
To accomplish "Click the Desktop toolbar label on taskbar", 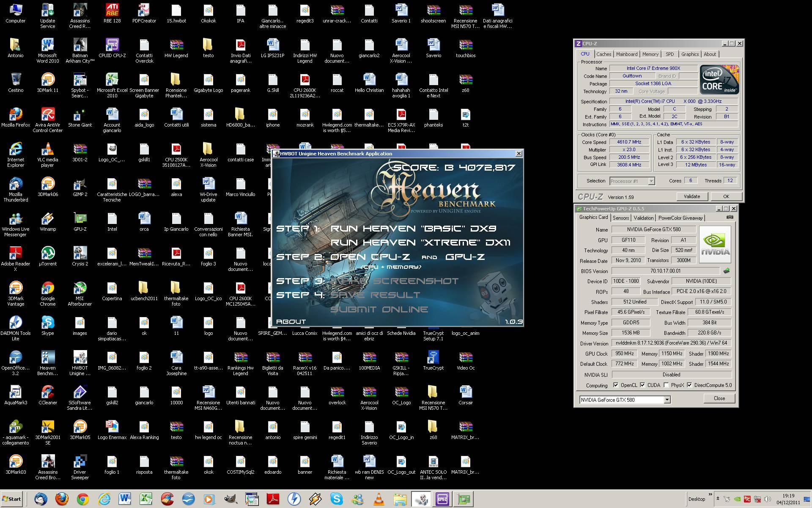I will [x=697, y=499].
